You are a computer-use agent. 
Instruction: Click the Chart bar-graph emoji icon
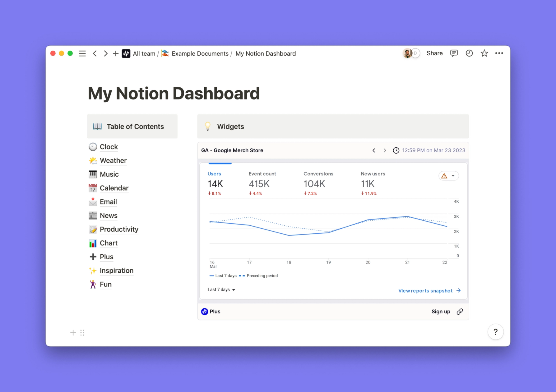[93, 243]
